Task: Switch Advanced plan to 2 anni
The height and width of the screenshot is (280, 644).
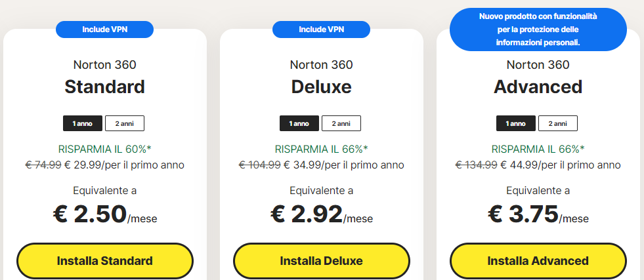Action: click(558, 123)
